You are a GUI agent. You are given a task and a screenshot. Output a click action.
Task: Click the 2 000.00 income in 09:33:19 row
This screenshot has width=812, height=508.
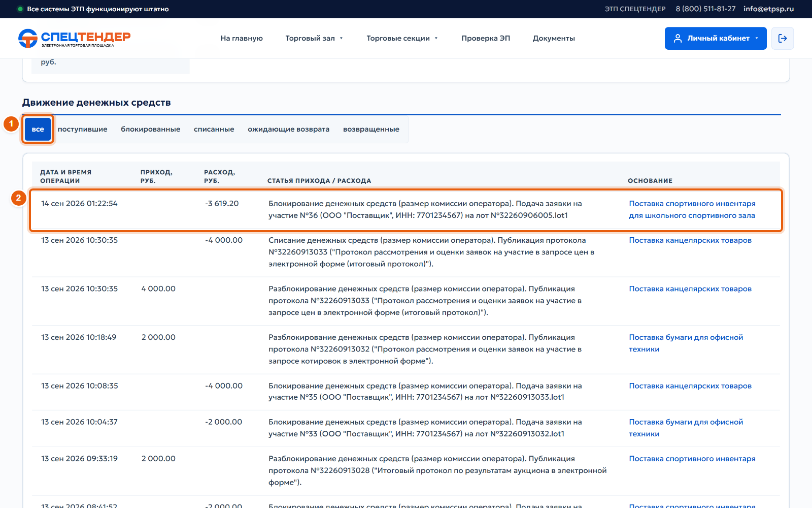point(158,459)
